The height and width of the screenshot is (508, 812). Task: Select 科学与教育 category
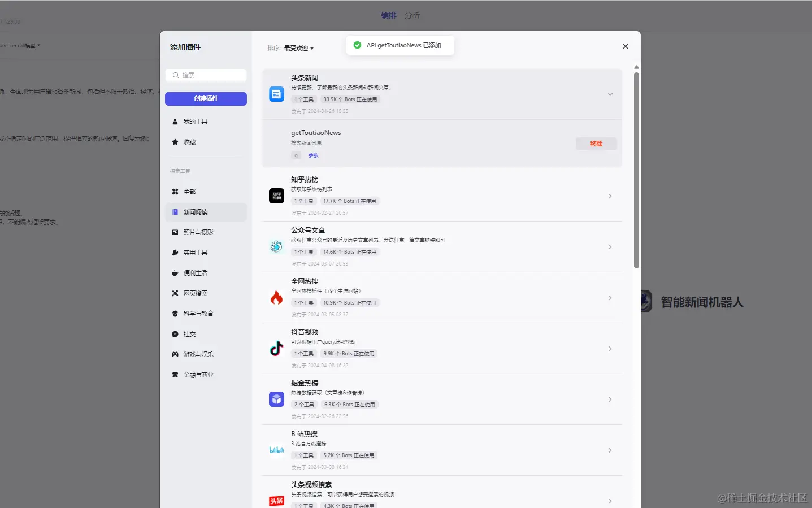pyautogui.click(x=206, y=314)
